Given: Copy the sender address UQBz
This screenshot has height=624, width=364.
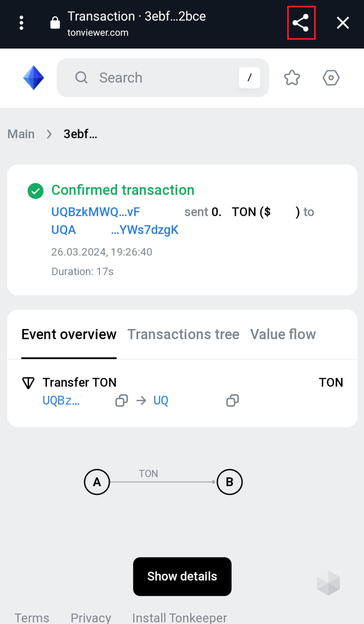Looking at the screenshot, I should [122, 401].
